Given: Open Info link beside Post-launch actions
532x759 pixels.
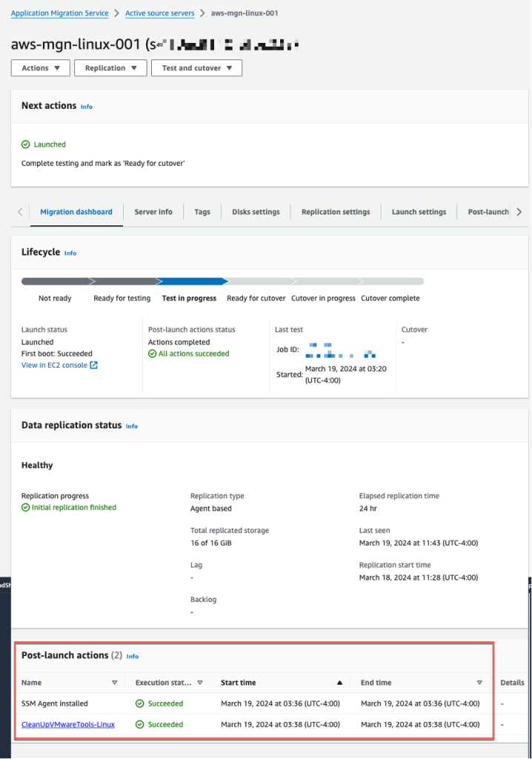Looking at the screenshot, I should [x=132, y=657].
